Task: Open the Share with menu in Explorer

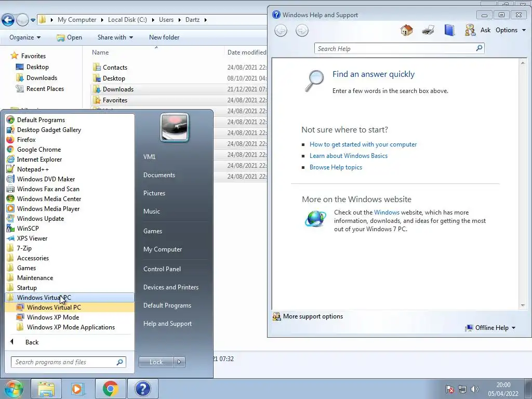Action: coord(115,37)
